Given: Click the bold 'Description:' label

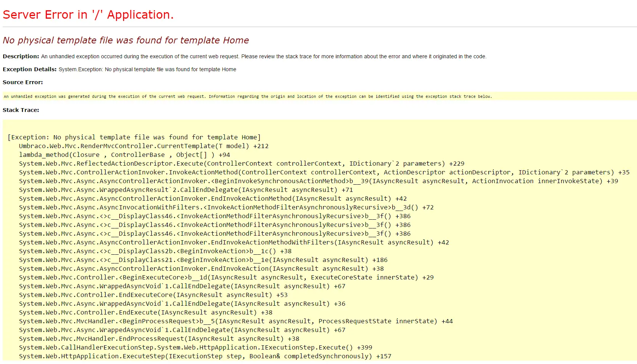Looking at the screenshot, I should coord(21,56).
